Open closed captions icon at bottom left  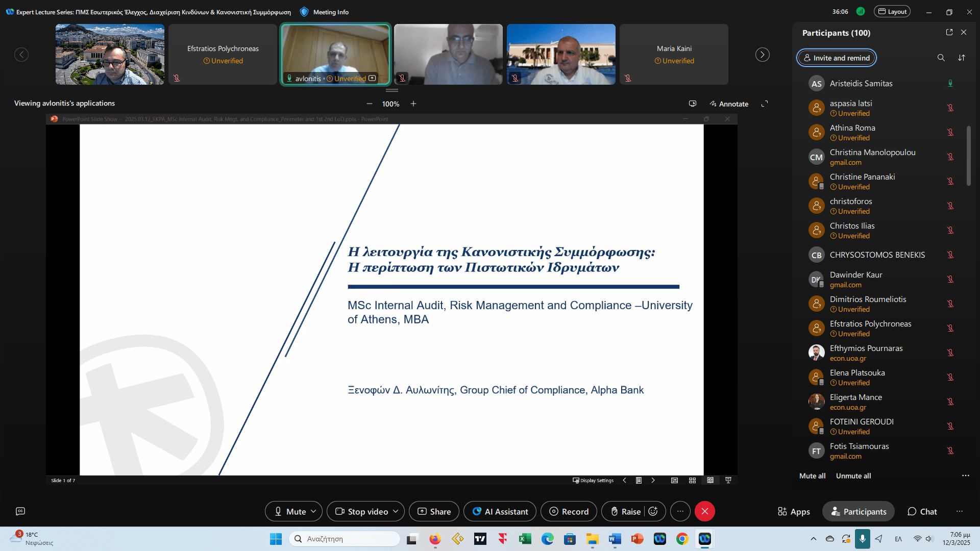pyautogui.click(x=20, y=511)
